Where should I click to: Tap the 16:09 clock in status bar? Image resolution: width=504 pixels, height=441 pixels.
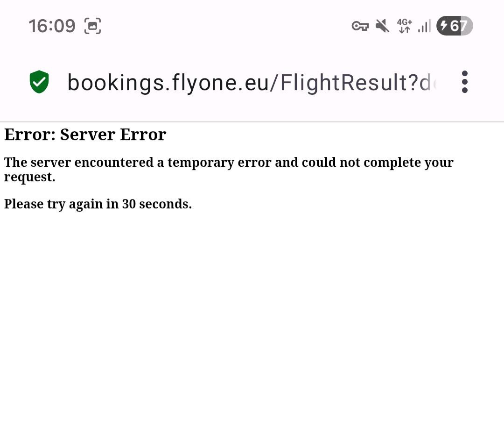pos(52,26)
